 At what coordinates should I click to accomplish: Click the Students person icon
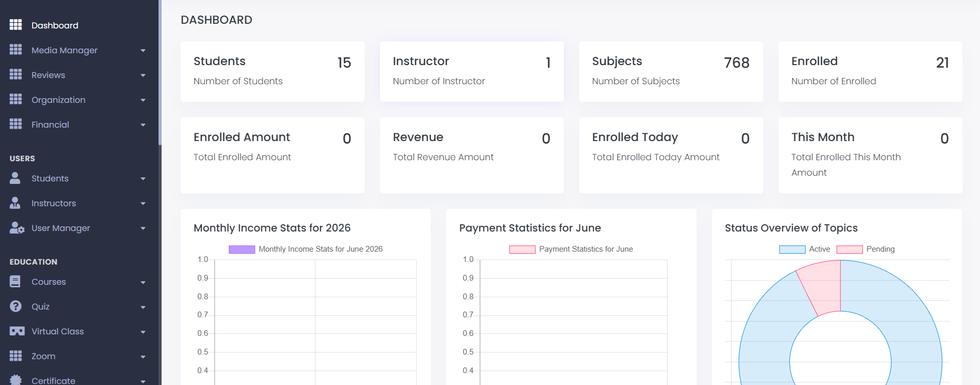coord(15,178)
